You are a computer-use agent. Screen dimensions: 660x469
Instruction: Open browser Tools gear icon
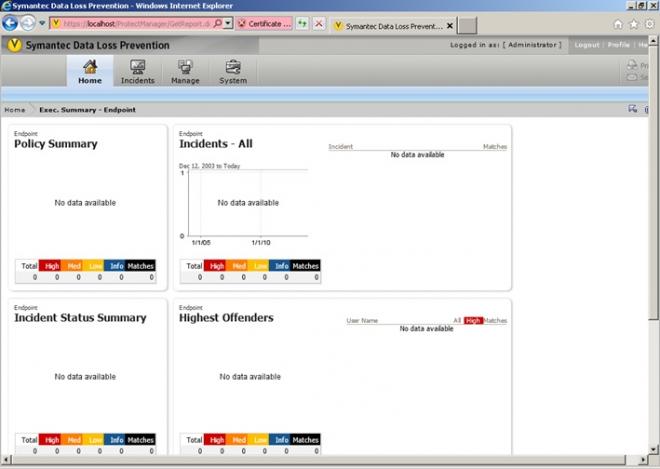pos(649,24)
